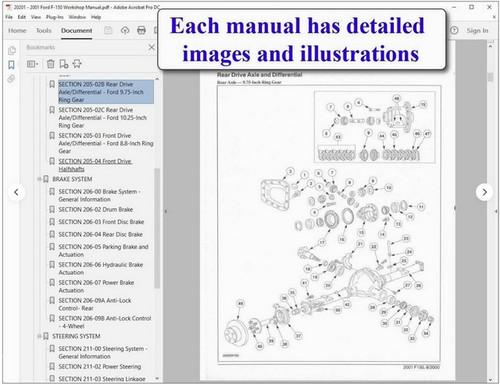Open the Edit menu
Screen dimensions: 500x385
[x=22, y=17]
